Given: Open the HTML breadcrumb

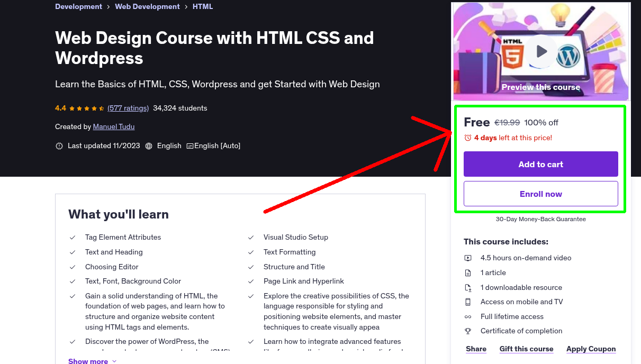Looking at the screenshot, I should (x=203, y=7).
